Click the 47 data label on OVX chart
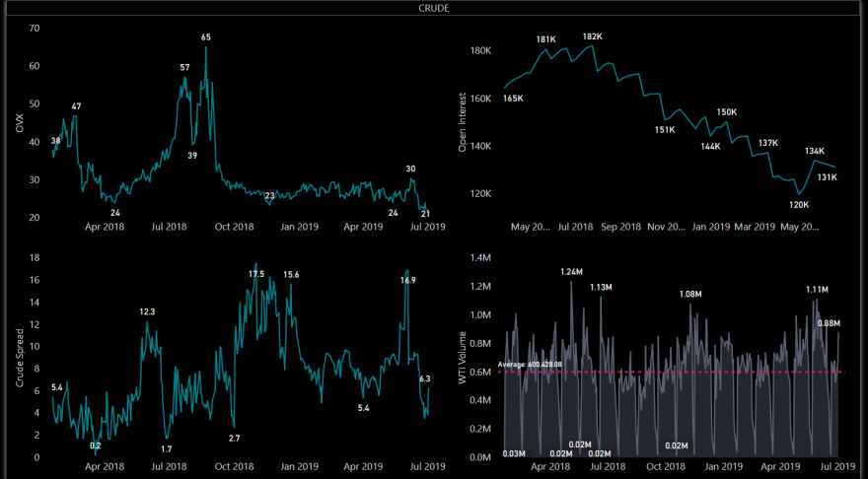The height and width of the screenshot is (479, 868). [76, 106]
